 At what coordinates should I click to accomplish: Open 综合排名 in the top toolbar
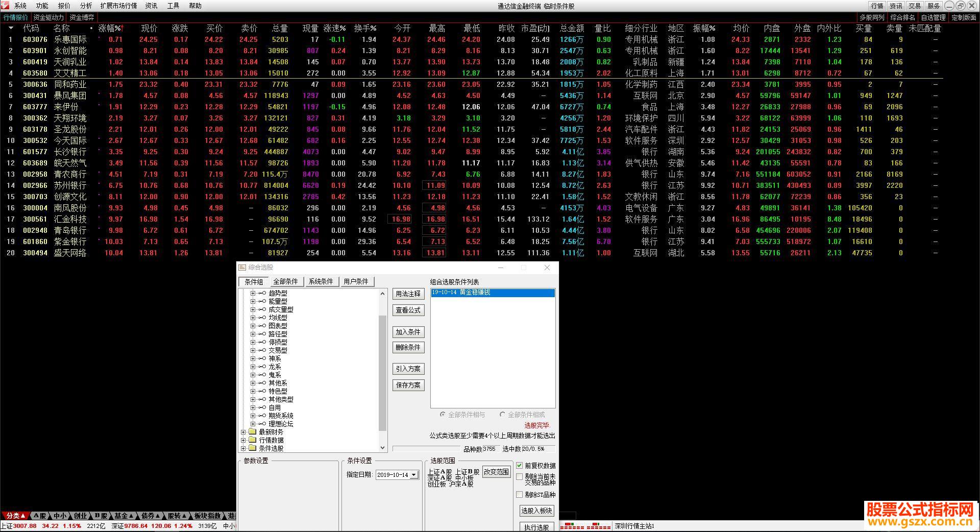point(903,17)
